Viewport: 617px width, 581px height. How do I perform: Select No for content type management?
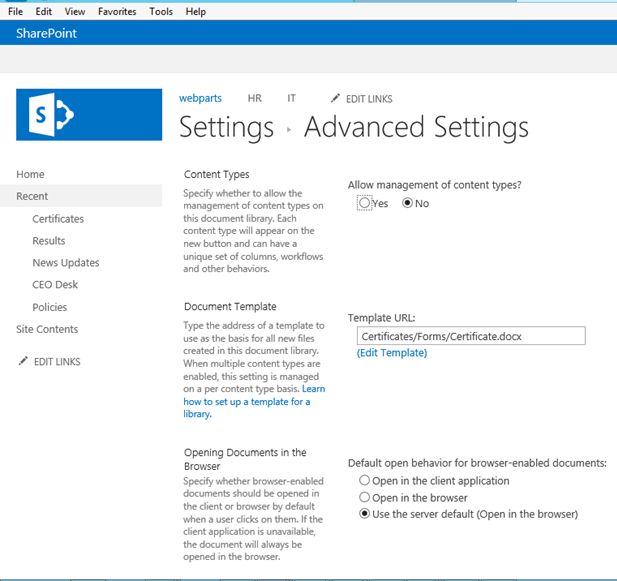point(407,203)
